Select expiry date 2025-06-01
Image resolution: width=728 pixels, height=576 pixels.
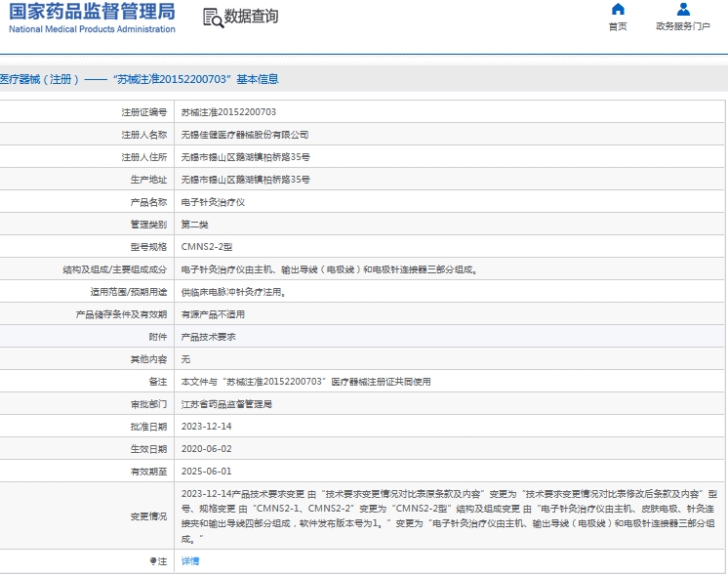point(206,472)
